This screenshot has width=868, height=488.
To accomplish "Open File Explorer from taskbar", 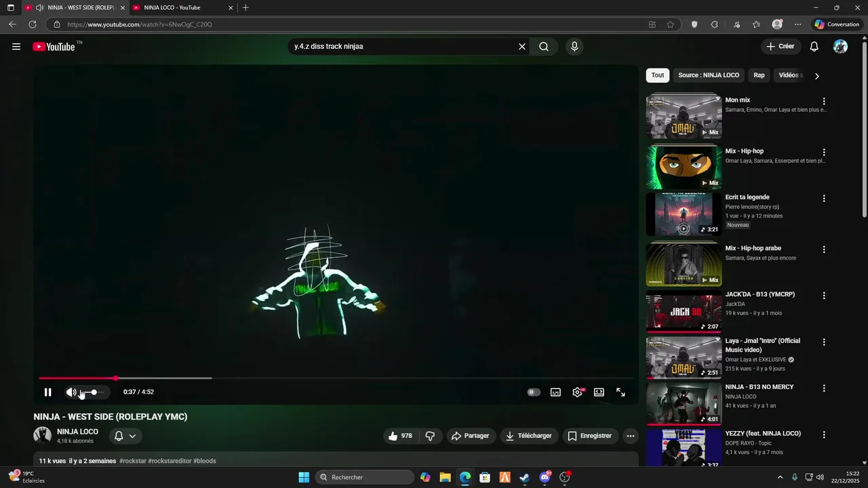I will click(445, 477).
